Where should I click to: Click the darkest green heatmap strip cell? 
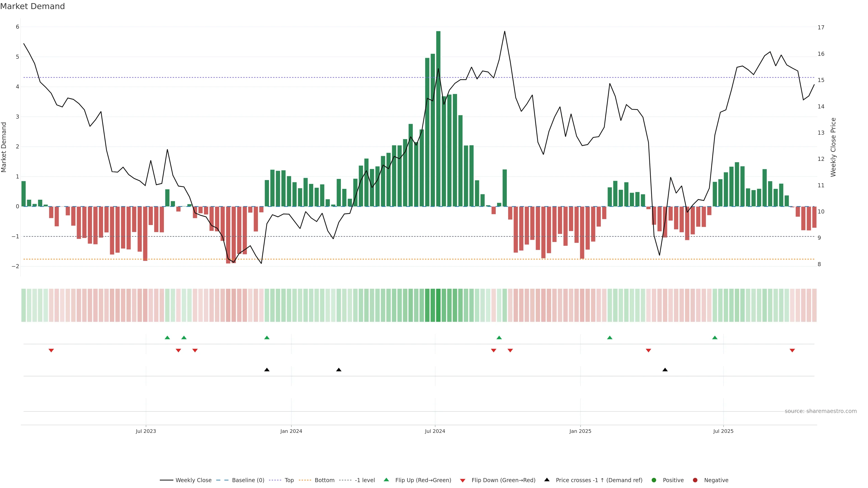pos(438,305)
